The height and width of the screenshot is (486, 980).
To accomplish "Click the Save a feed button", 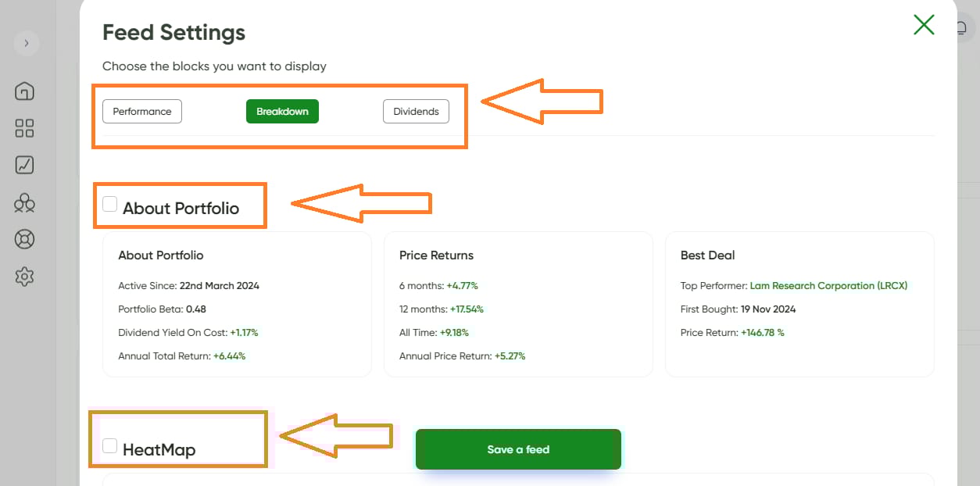I will click(x=518, y=449).
